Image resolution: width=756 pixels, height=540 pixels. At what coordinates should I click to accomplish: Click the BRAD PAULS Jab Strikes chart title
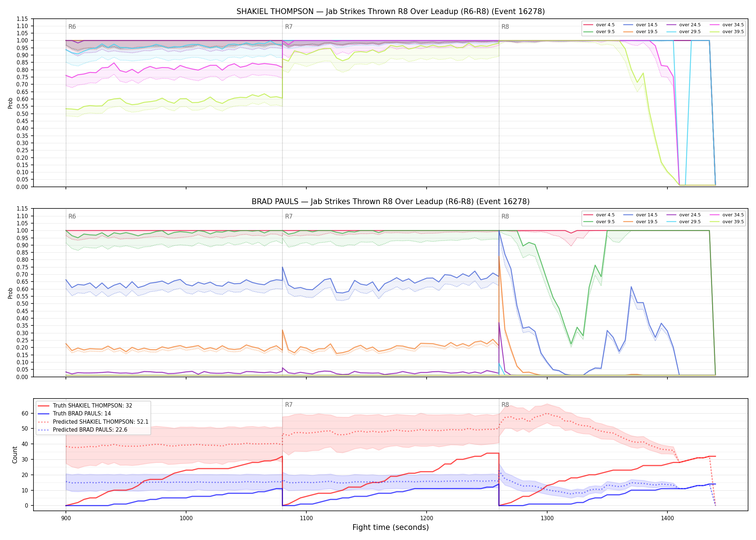tap(391, 202)
